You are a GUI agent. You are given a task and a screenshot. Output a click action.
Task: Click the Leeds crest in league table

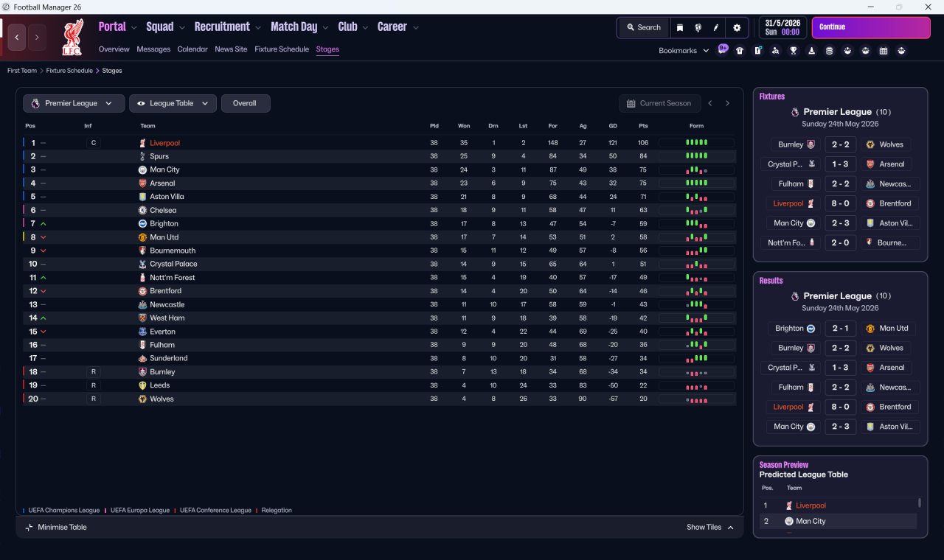click(x=142, y=385)
